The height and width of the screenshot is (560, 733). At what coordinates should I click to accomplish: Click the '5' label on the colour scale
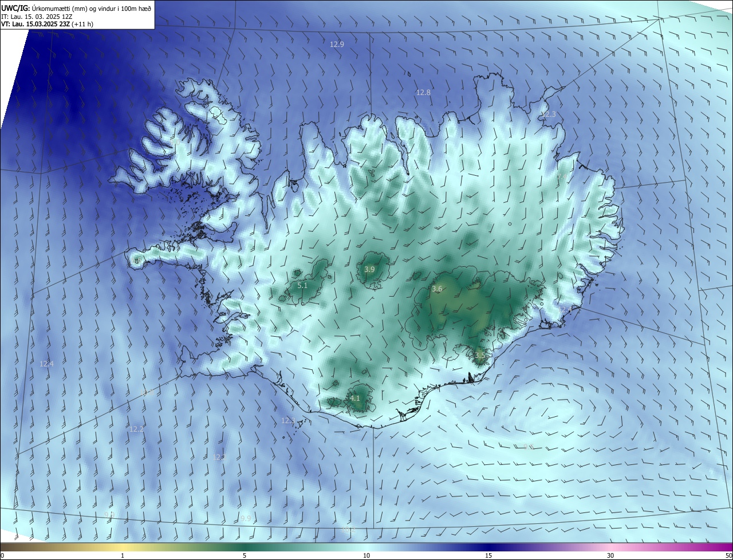click(245, 555)
